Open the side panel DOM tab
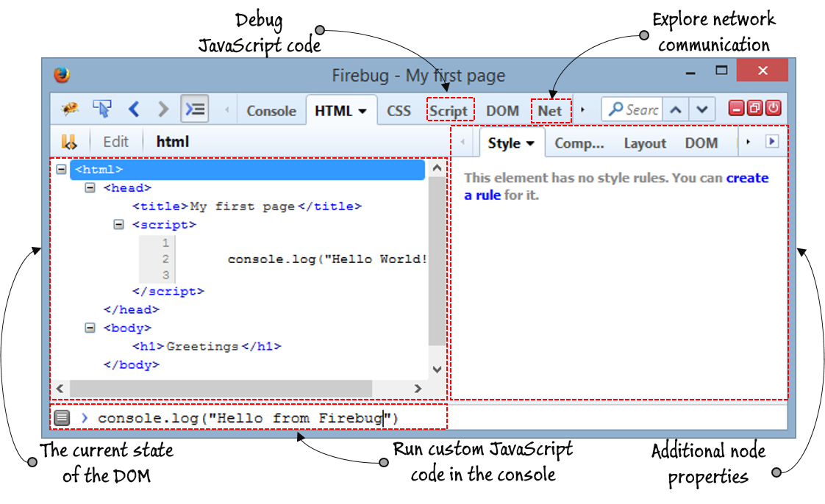Screen dimensions: 825x504 point(701,143)
